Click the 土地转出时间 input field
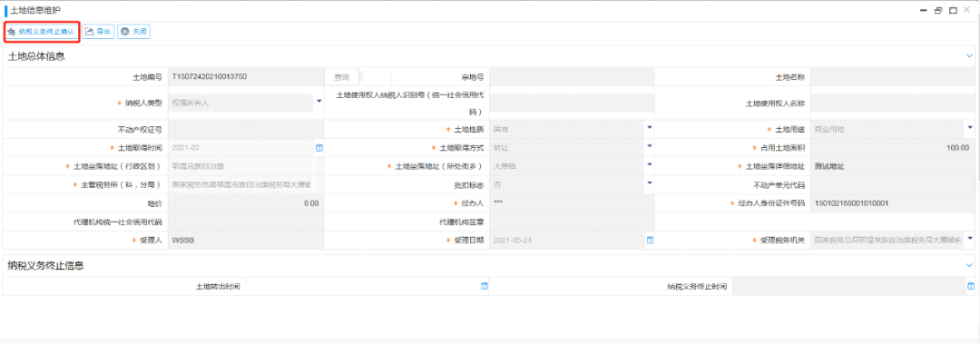 tap(363, 287)
